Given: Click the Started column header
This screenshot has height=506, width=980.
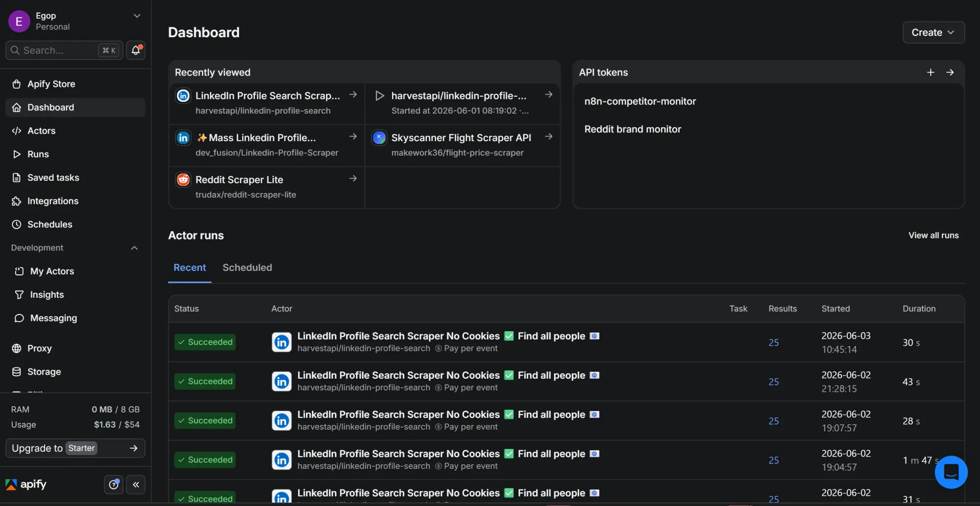Looking at the screenshot, I should click(835, 309).
